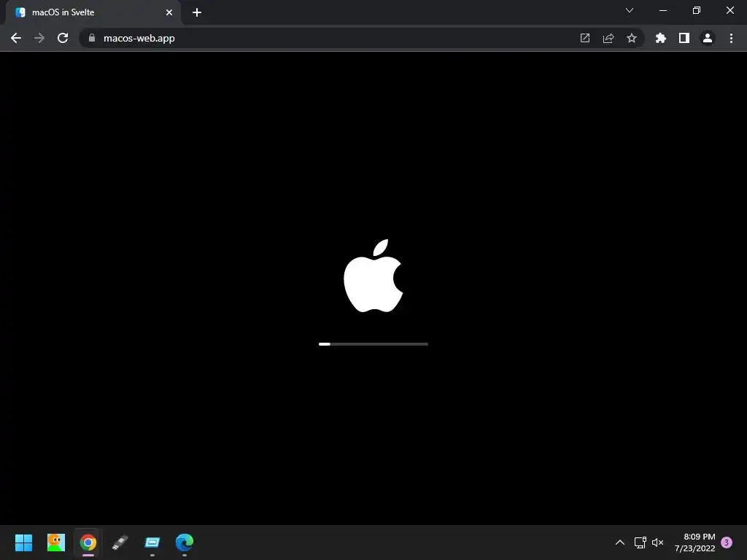Share this page icon
The image size is (747, 560).
point(608,38)
